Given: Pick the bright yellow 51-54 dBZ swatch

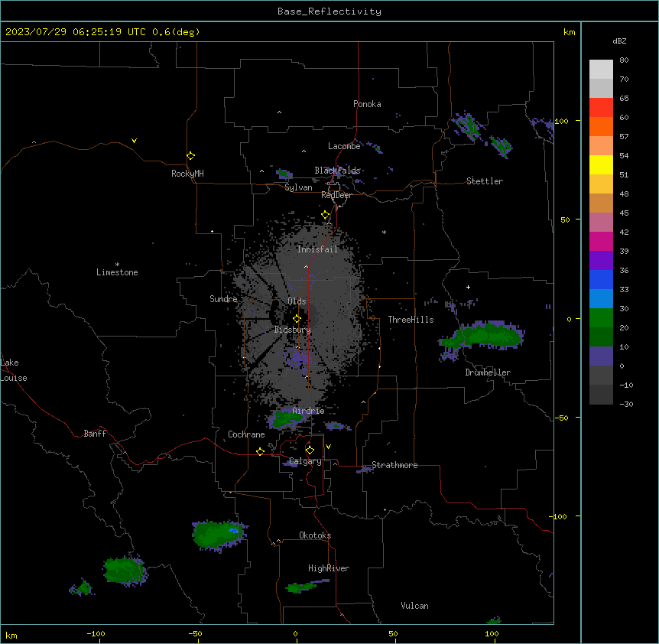Looking at the screenshot, I should tap(601, 164).
